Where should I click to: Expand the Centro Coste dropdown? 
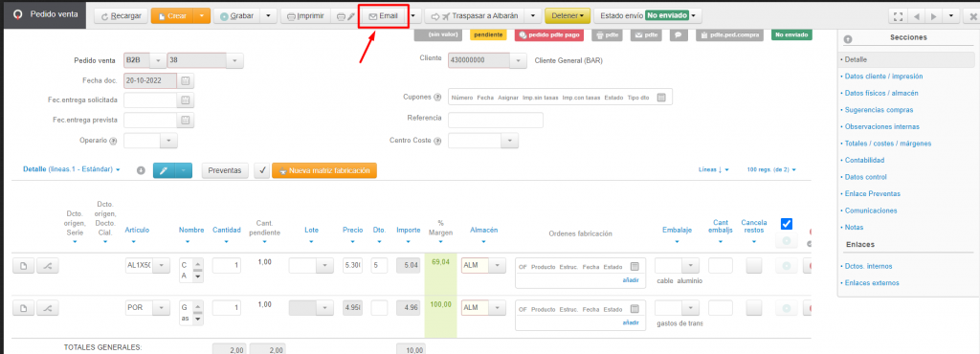(510, 141)
